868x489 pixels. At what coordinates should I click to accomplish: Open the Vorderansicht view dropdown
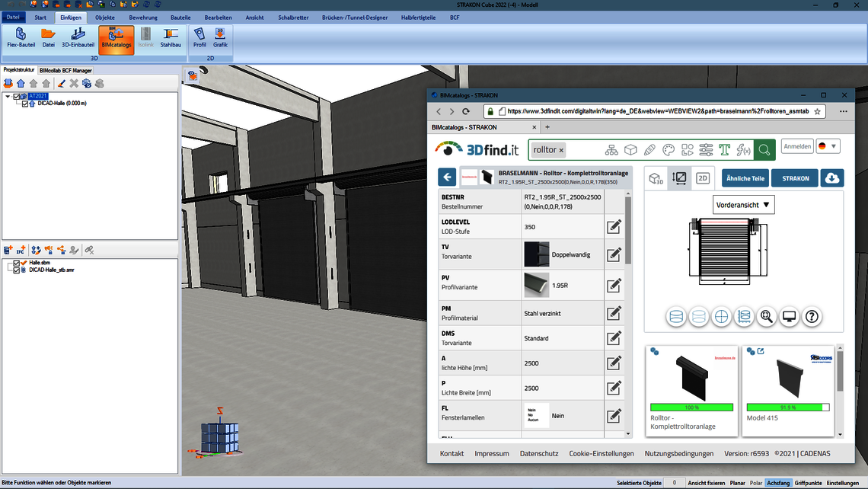pos(743,205)
